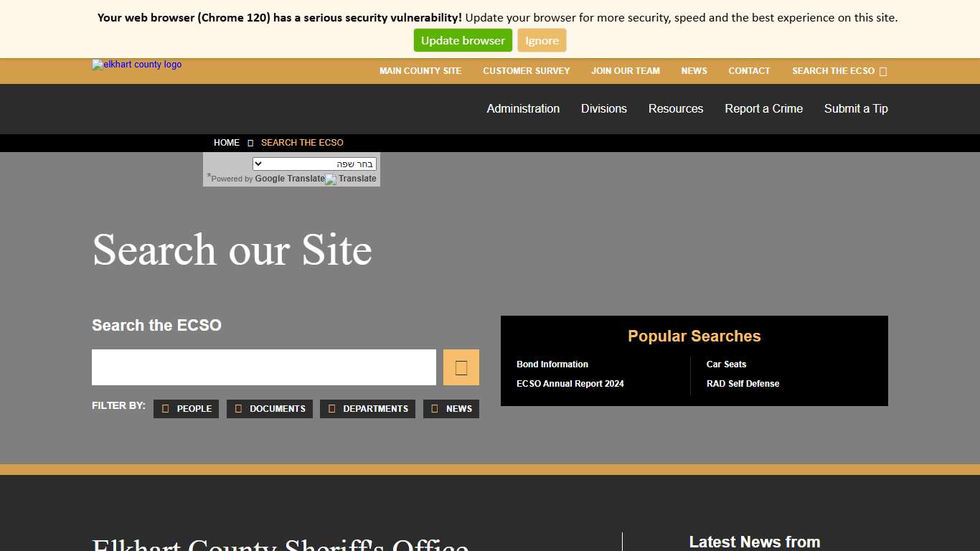Click the Search the ECSO magnifier icon

pos(883,71)
